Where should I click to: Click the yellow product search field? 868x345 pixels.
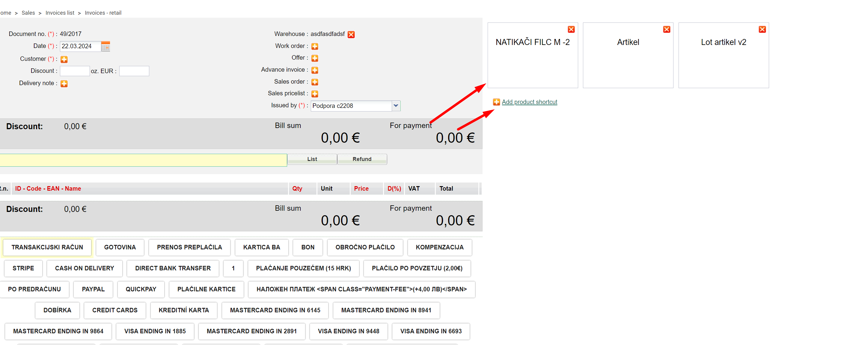143,160
